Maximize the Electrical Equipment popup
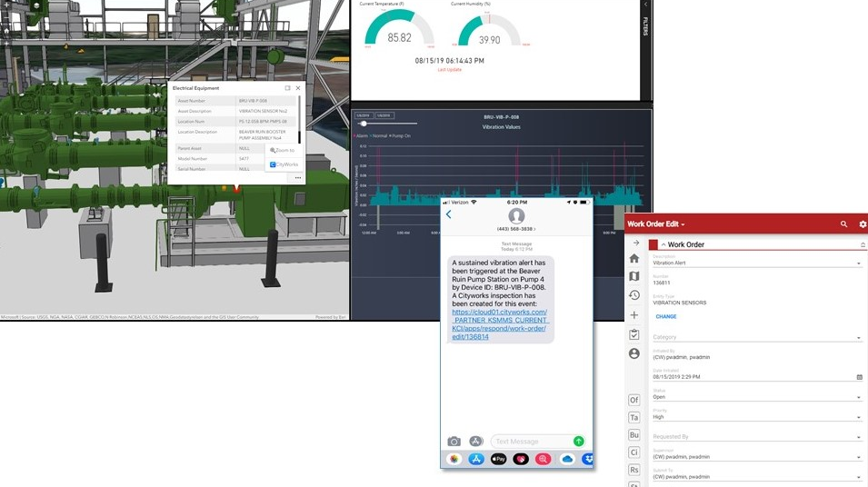868x487 pixels. click(x=287, y=88)
